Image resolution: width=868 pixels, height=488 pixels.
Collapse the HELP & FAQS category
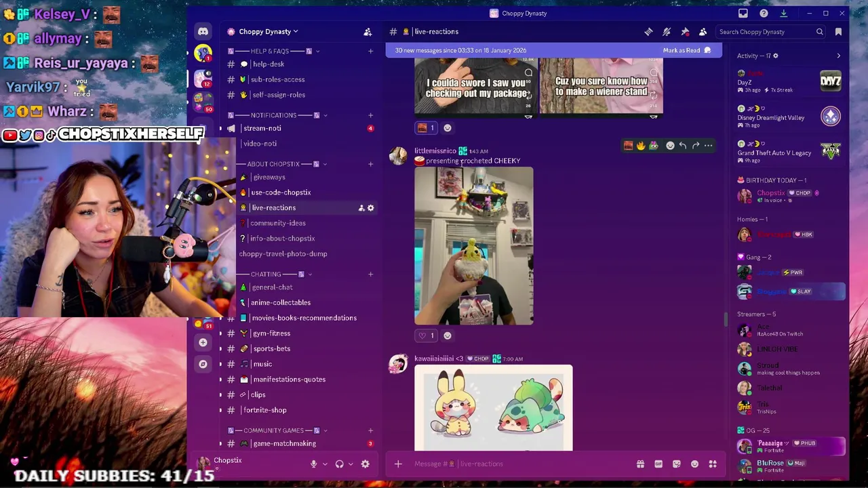click(273, 51)
